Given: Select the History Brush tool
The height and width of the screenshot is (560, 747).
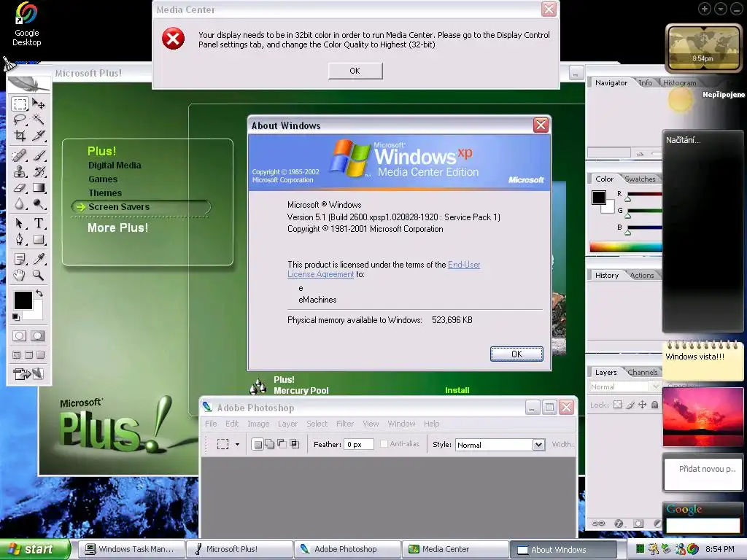Looking at the screenshot, I should coord(39,171).
